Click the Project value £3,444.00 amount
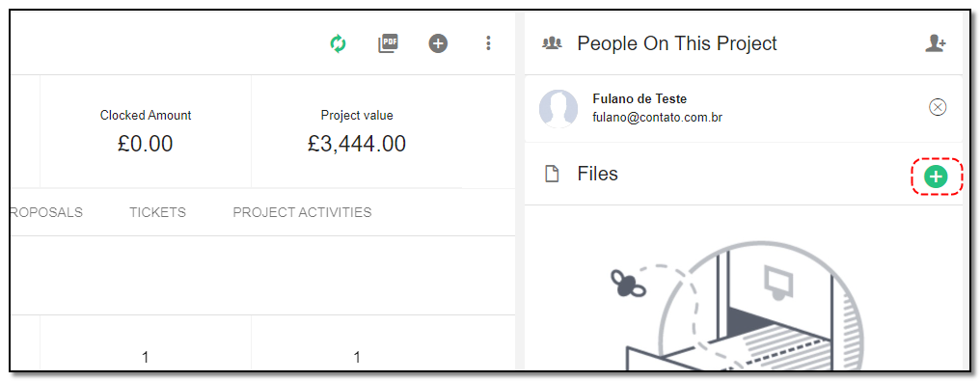Viewport: 980px width, 381px height. (357, 144)
